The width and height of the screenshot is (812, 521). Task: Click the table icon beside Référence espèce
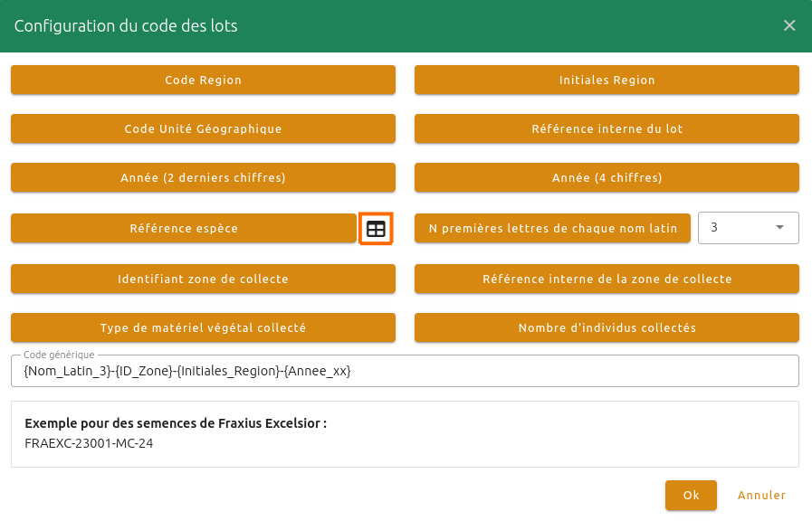tap(376, 229)
